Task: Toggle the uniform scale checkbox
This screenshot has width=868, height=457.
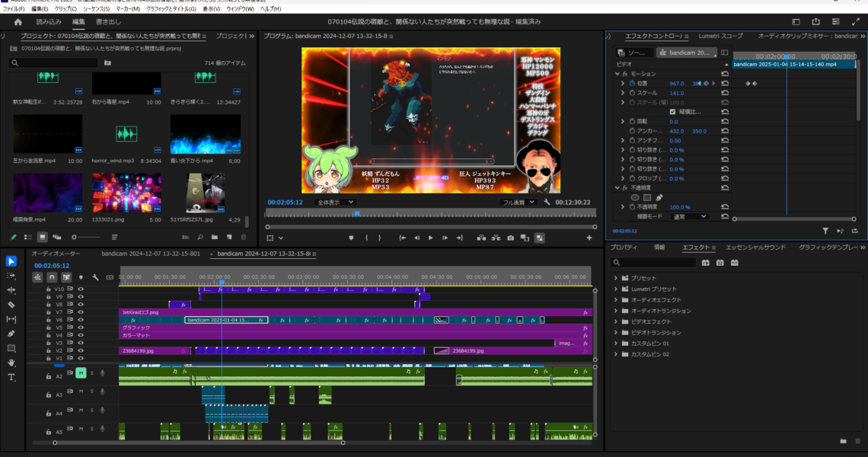Action: pyautogui.click(x=672, y=112)
